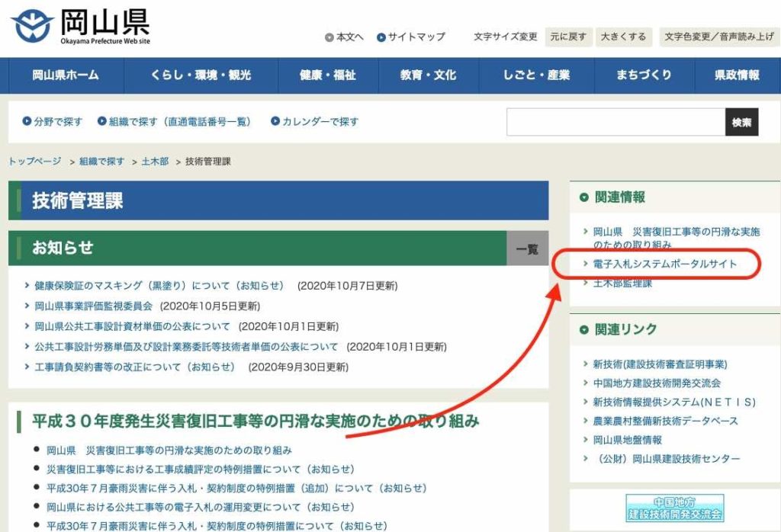The width and height of the screenshot is (781, 532).
Task: Enlarge text with 大きくする button
Action: [x=623, y=37]
